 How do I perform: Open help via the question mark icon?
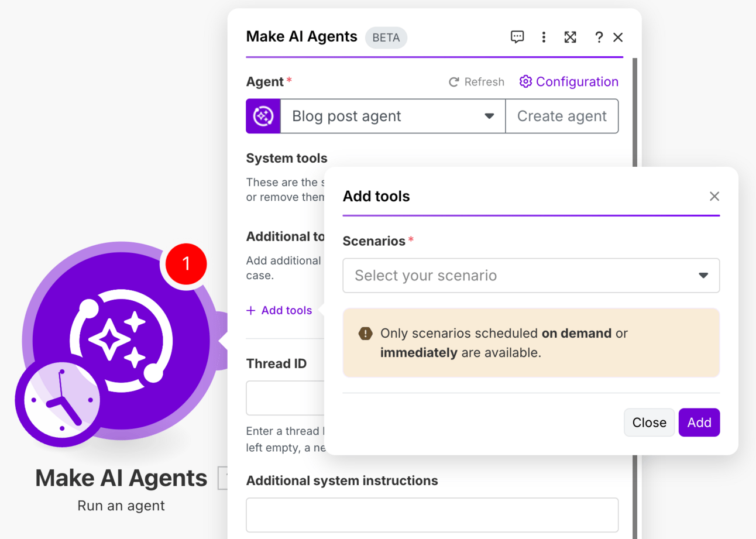599,37
